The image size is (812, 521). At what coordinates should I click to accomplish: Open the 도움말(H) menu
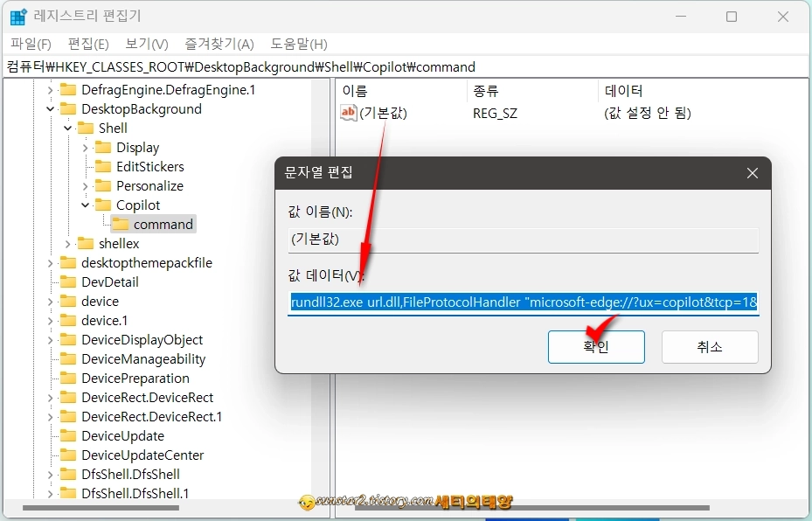pyautogui.click(x=299, y=44)
